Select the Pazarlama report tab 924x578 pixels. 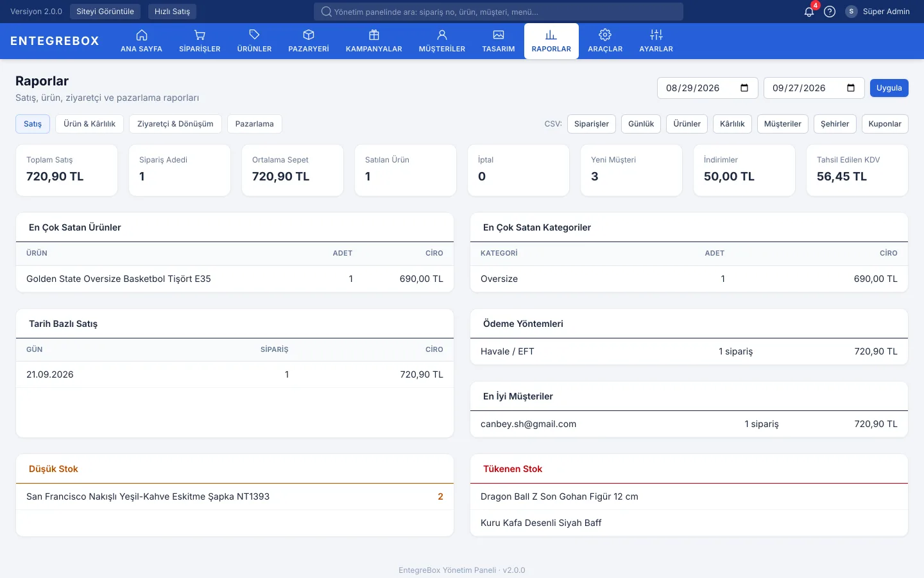(254, 124)
